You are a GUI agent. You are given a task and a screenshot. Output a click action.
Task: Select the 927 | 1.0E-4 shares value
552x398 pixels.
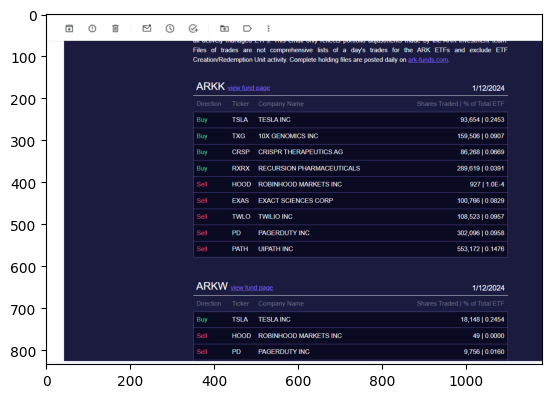tap(487, 184)
